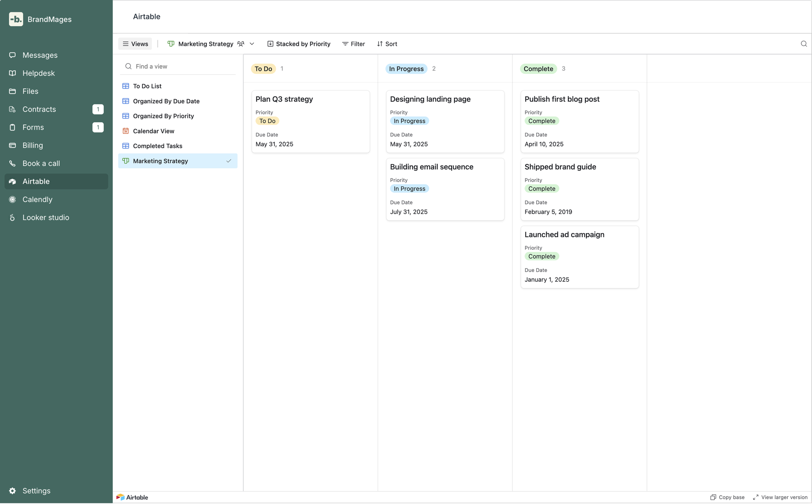Screen dimensions: 812x504
Task: Switch to Organized By Due Date view
Action: click(166, 101)
